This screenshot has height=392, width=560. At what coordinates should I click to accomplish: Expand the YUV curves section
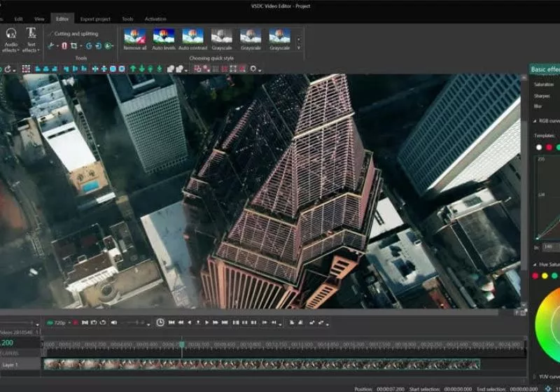pos(535,377)
